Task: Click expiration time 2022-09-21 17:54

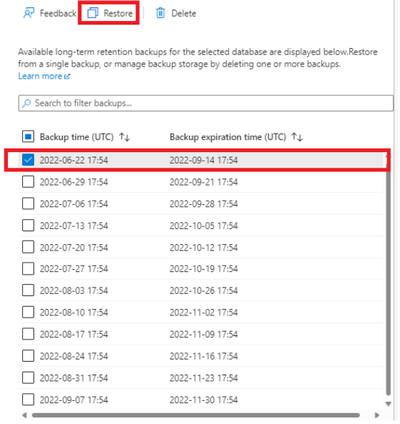Action: [x=204, y=182]
